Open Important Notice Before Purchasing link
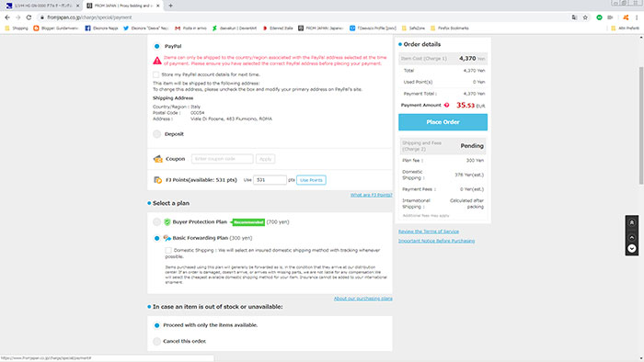Image resolution: width=644 pixels, height=362 pixels. (436, 241)
